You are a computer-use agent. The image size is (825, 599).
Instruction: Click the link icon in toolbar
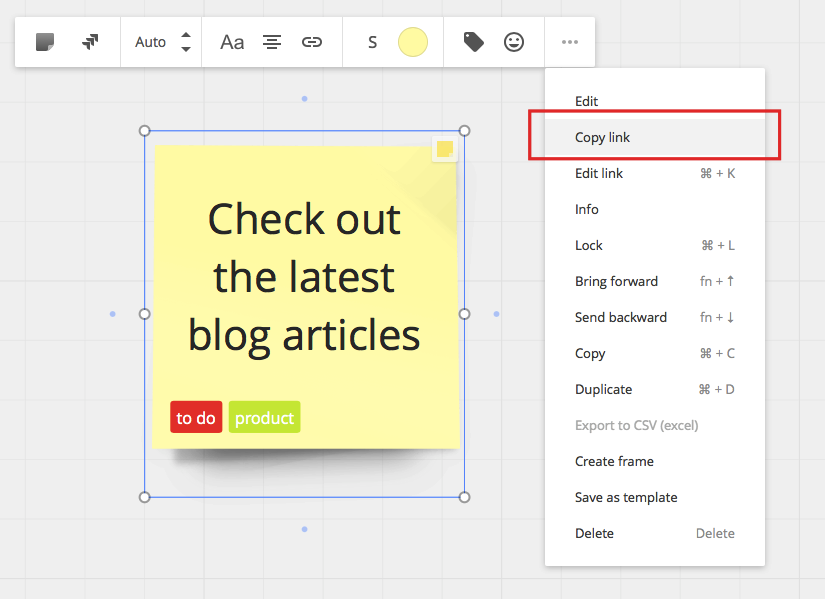(312, 42)
